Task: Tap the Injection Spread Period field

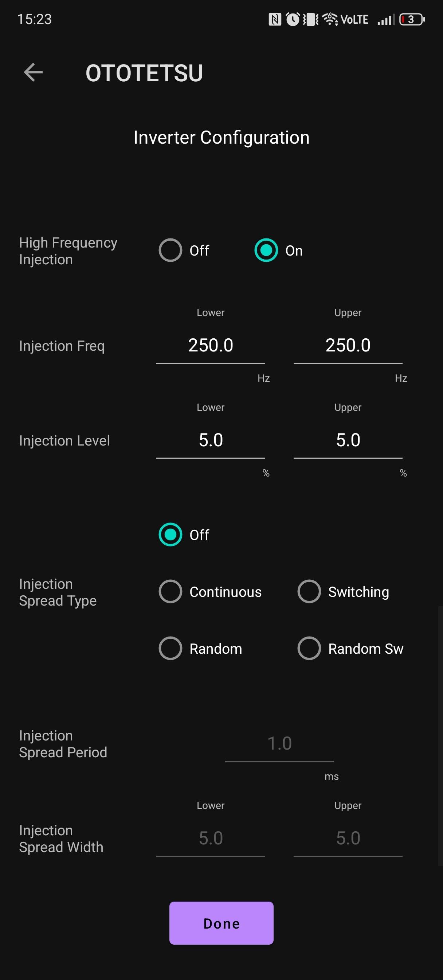Action: [279, 743]
